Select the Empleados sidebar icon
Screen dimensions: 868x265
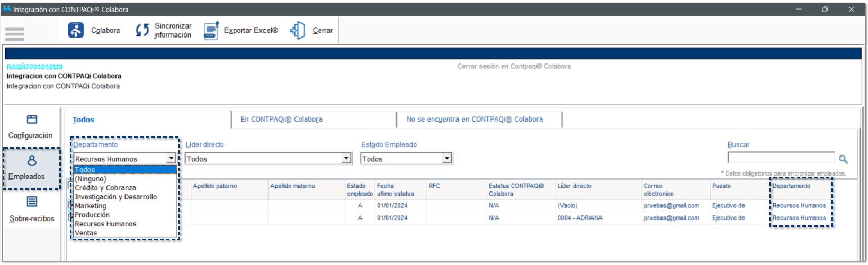32,161
